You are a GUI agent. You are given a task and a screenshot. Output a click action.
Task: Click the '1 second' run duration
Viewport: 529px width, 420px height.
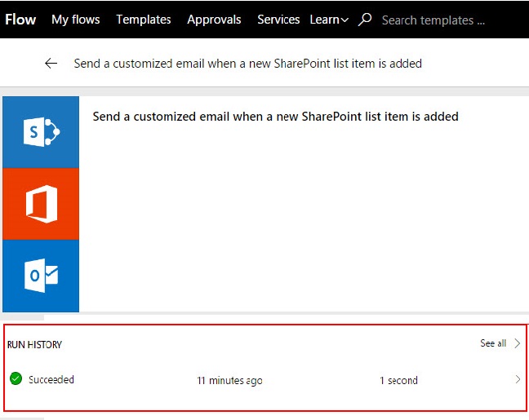click(x=398, y=381)
